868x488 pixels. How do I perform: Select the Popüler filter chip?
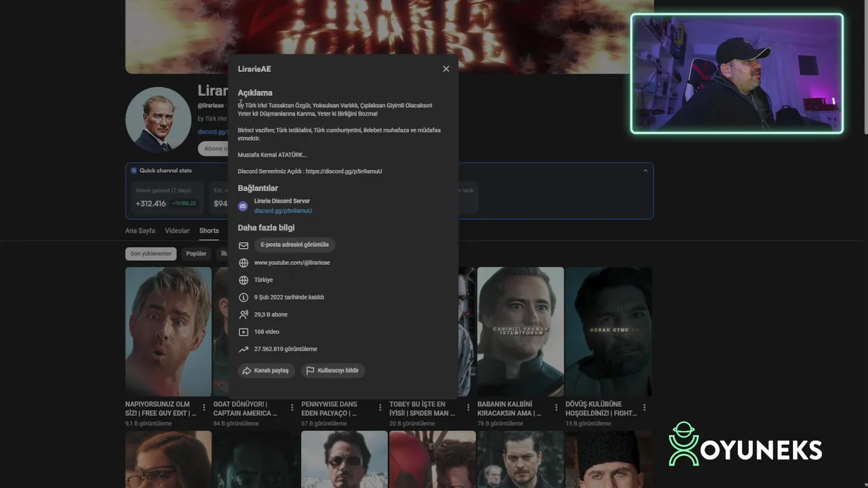pos(196,254)
